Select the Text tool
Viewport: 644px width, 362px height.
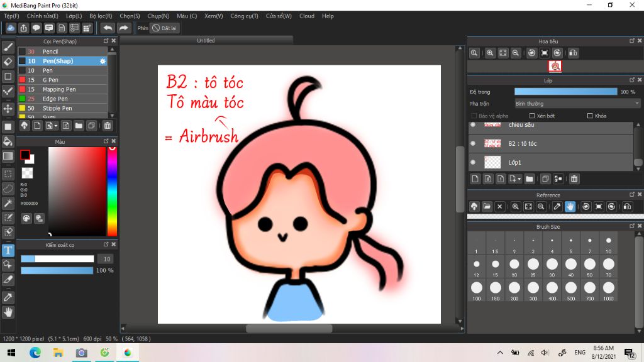point(8,250)
